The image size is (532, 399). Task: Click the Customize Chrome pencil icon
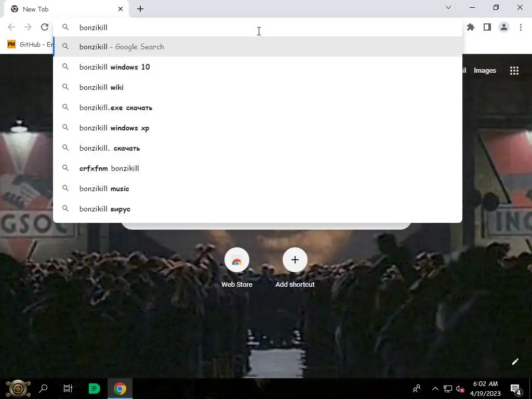click(515, 362)
